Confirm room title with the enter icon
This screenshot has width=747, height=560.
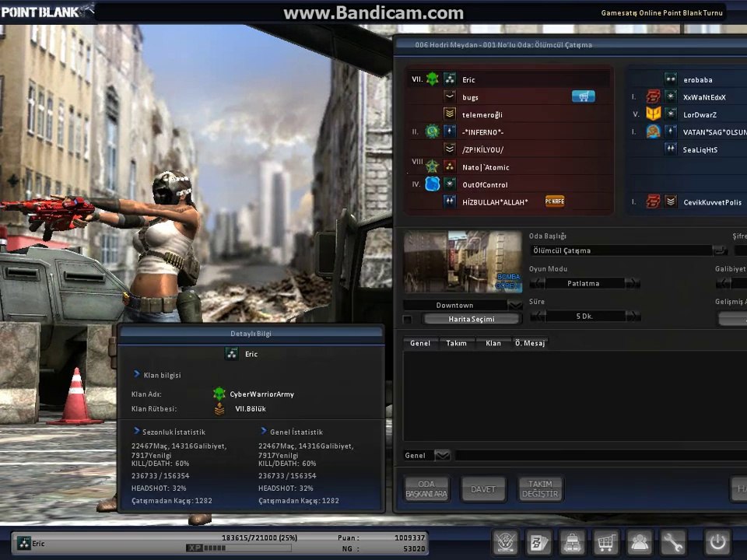720,250
